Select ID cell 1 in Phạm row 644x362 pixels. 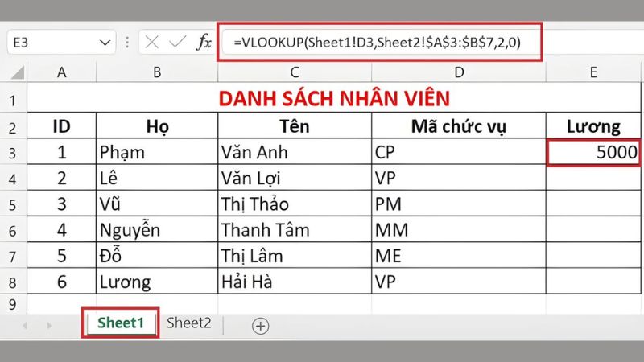point(62,152)
